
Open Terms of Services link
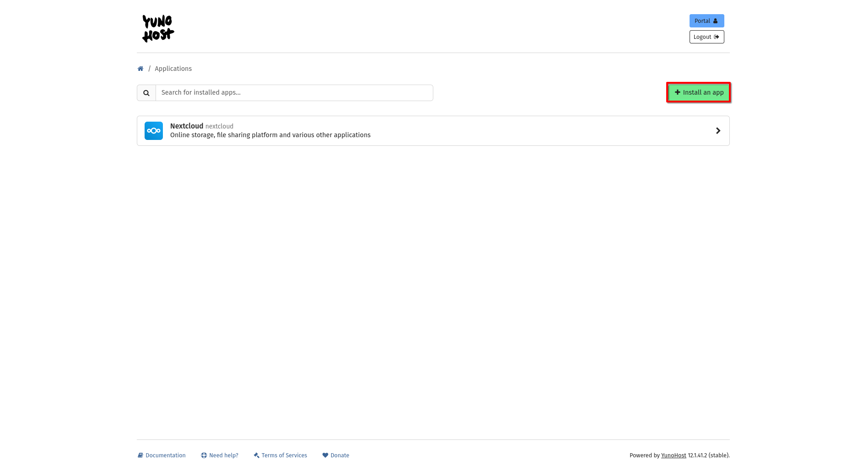[x=280, y=455]
